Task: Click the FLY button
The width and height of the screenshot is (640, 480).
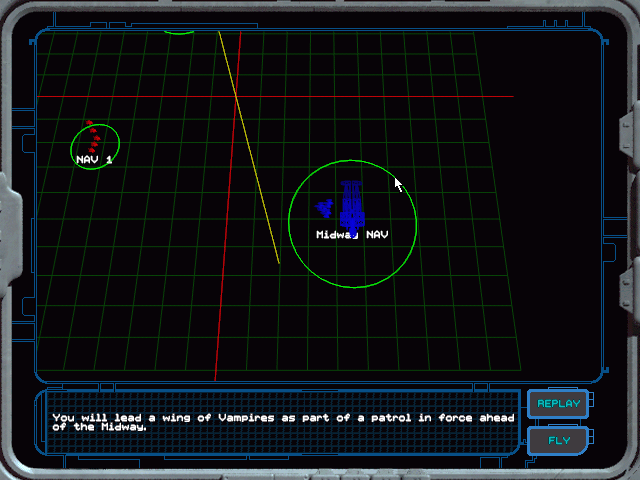Action: [558, 440]
